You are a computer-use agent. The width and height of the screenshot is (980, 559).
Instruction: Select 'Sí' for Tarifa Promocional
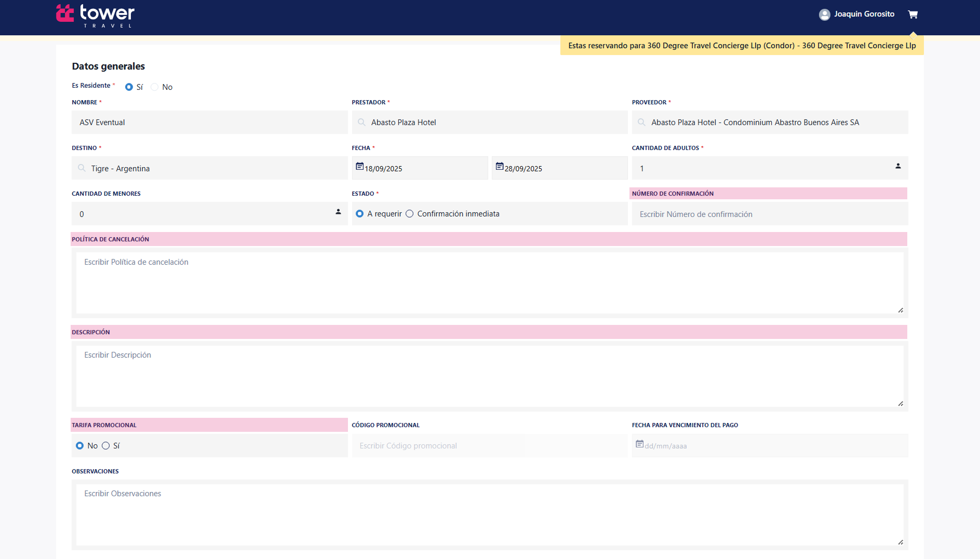[106, 446]
